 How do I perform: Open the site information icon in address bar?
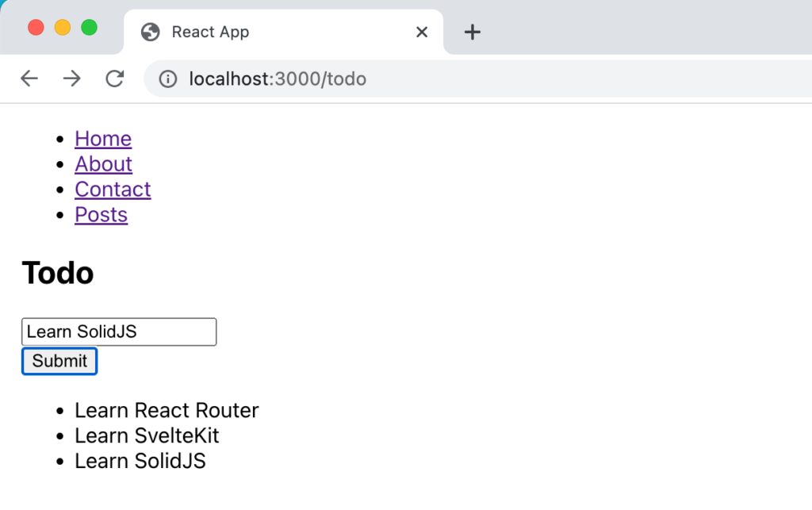click(167, 79)
